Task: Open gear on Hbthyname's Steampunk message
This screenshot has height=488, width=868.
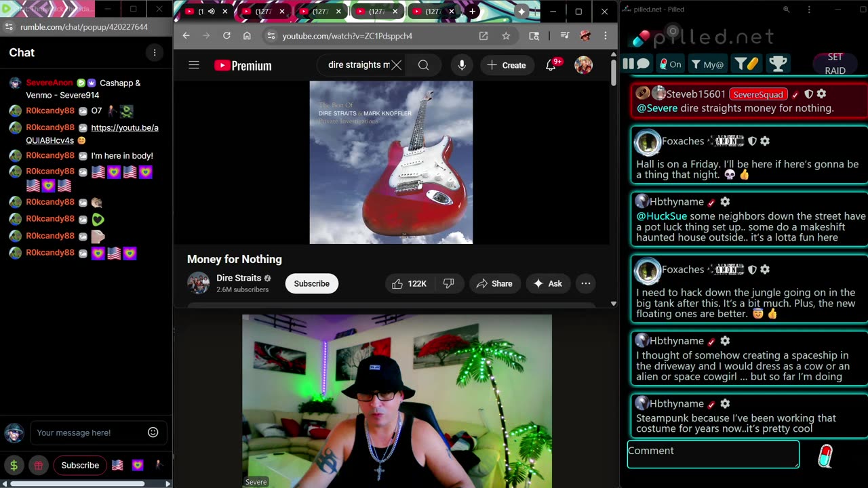Action: pos(725,403)
